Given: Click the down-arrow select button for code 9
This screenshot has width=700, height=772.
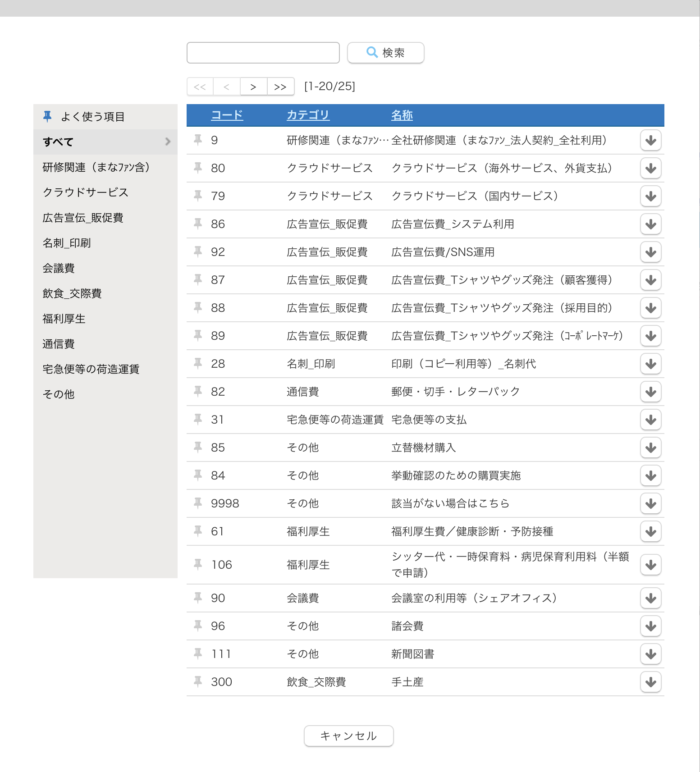Looking at the screenshot, I should (650, 140).
